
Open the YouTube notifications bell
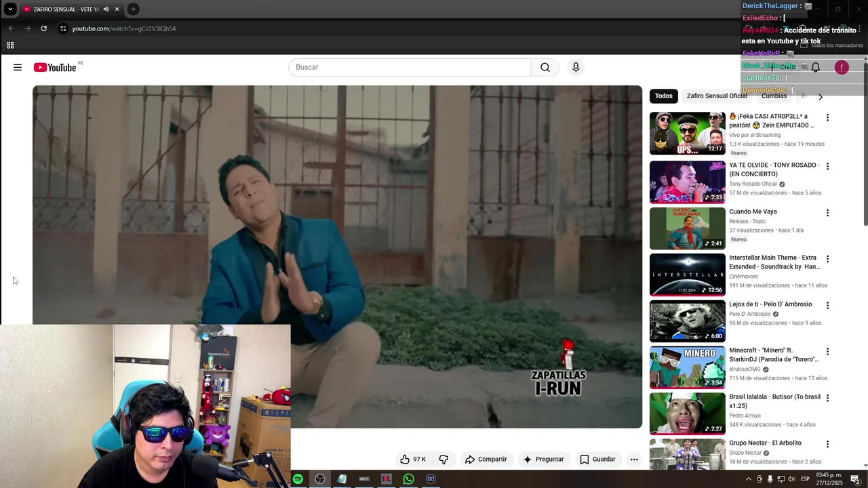click(816, 67)
